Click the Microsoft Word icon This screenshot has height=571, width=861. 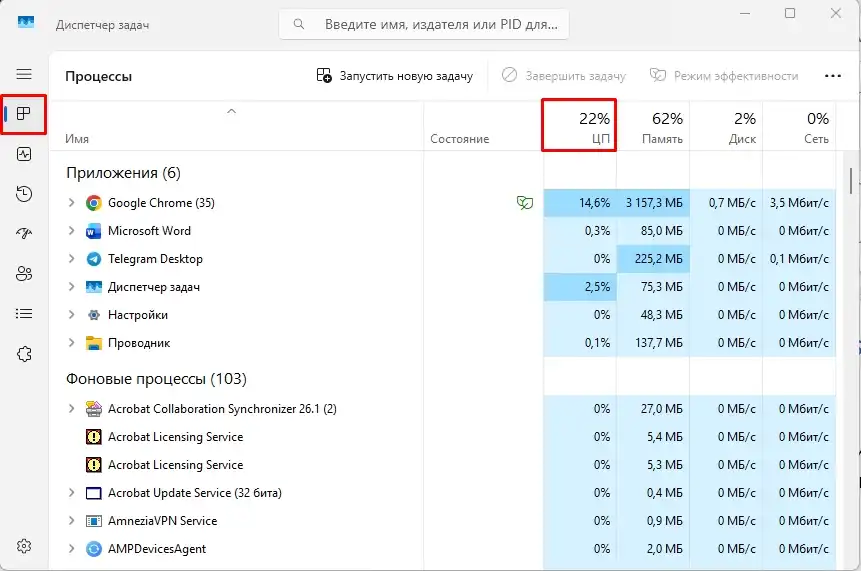pos(94,231)
